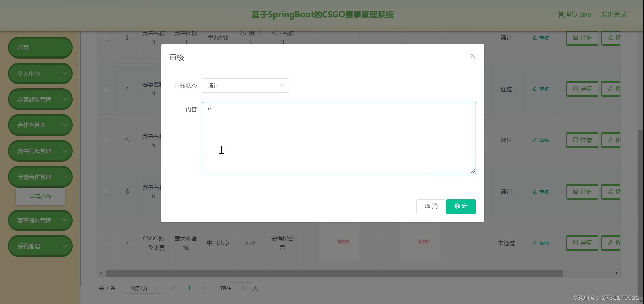Screen dimensions: 644x304
Task: Tick the checkbox for row 5
Action: coord(106,140)
